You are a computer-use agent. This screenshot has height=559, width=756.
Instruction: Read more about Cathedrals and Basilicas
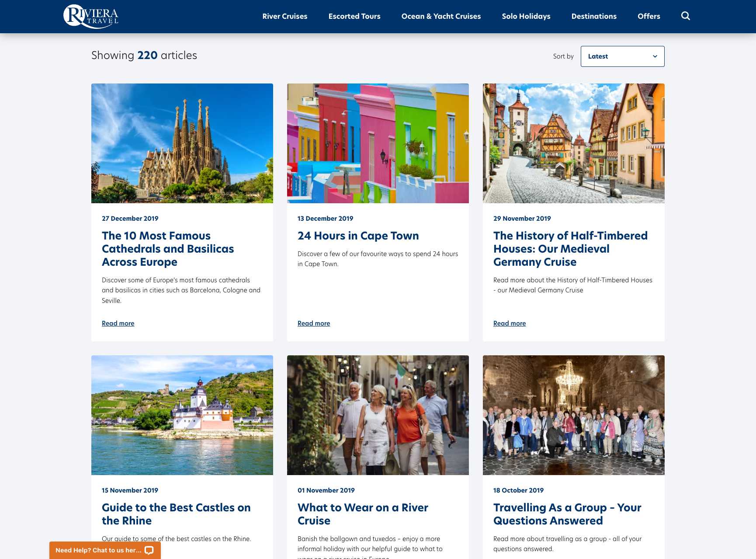(x=118, y=323)
